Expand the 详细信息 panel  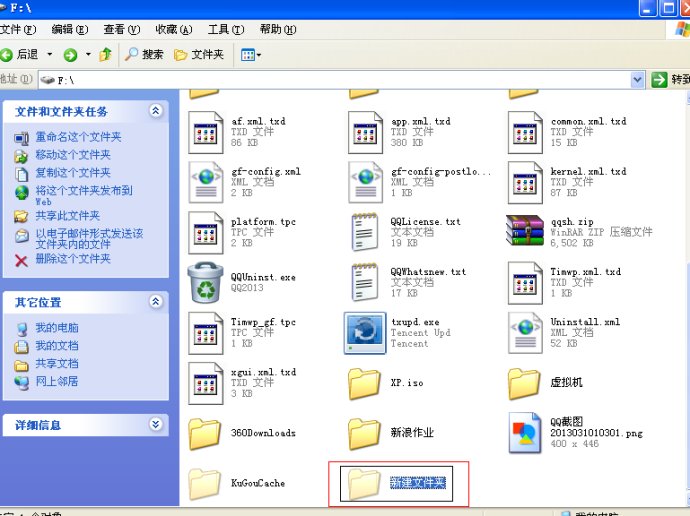[x=155, y=425]
